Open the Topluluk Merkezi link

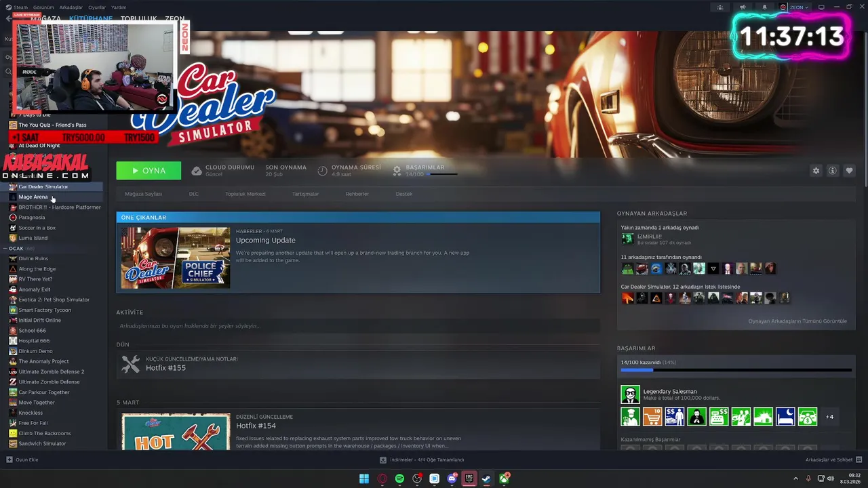click(x=245, y=194)
